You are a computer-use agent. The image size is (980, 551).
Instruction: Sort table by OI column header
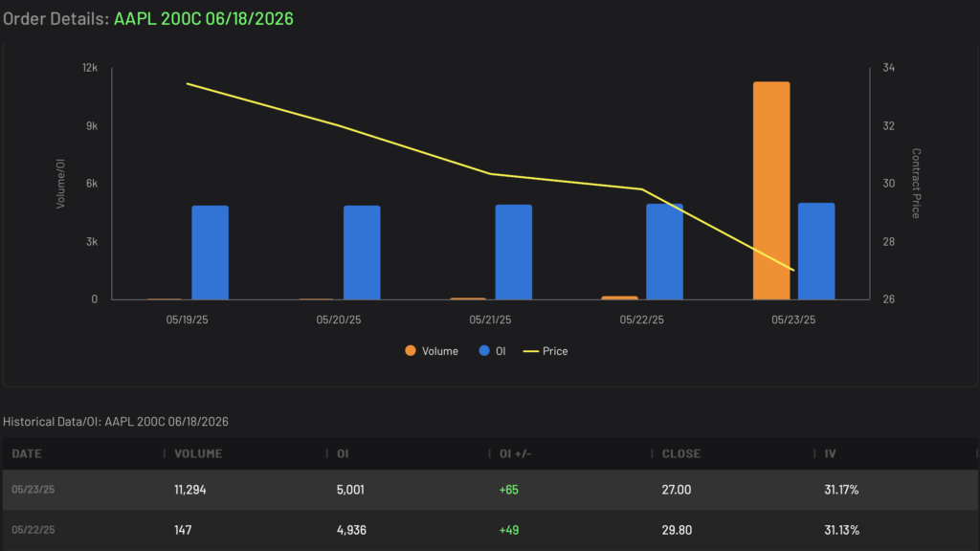pos(343,453)
